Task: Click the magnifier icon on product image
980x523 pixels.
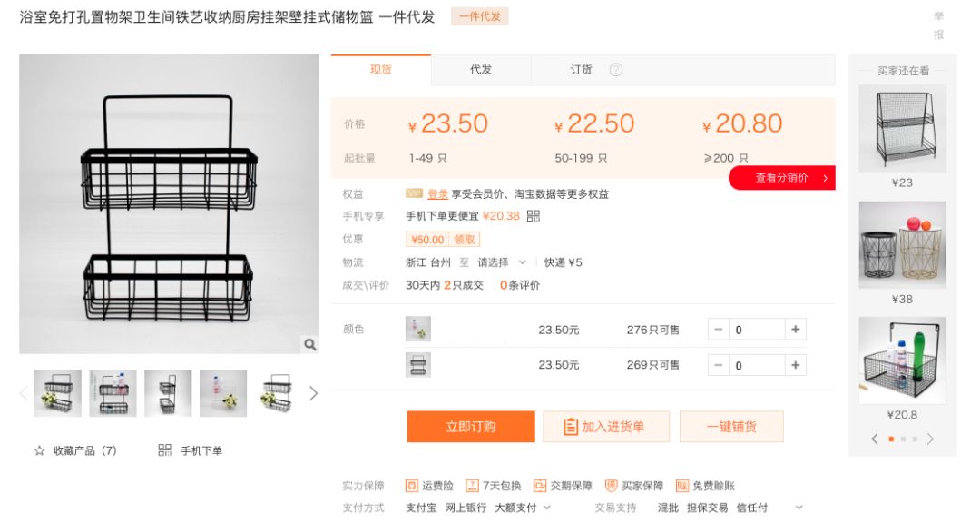Action: pyautogui.click(x=310, y=344)
